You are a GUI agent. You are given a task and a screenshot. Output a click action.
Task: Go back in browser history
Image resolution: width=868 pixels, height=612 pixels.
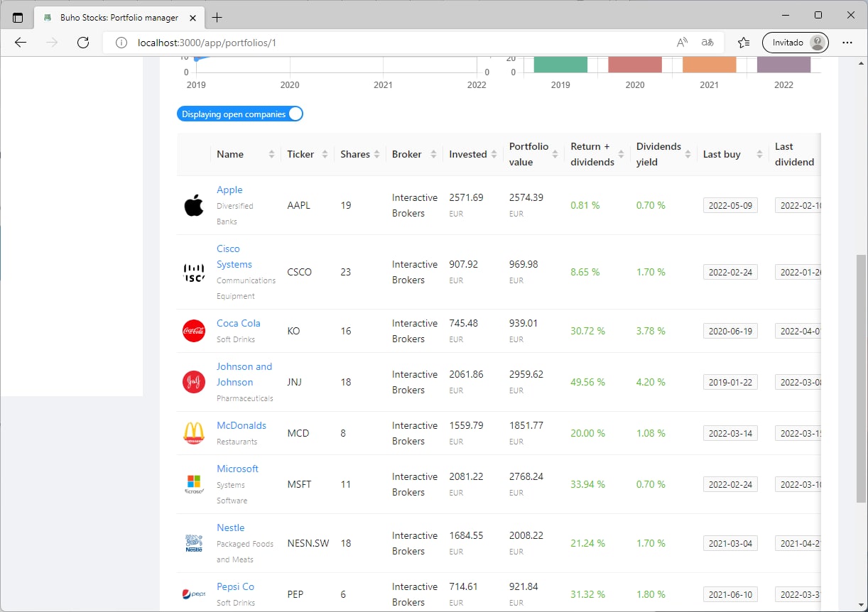click(21, 43)
